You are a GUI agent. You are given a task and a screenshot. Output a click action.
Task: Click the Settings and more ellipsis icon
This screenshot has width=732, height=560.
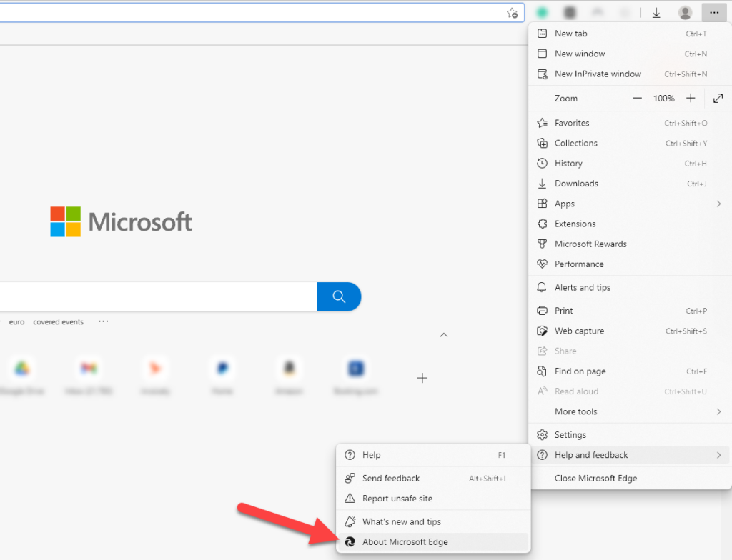[x=713, y=12]
